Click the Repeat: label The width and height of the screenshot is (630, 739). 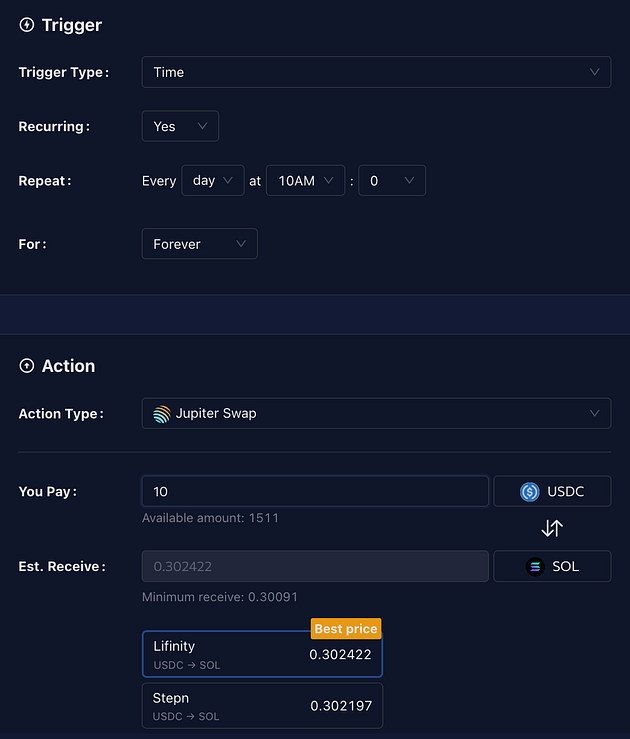pos(45,181)
